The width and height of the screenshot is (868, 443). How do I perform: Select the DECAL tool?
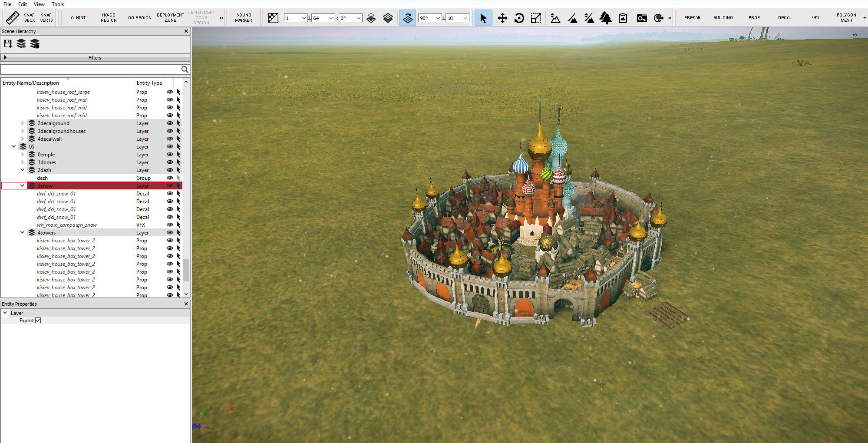[785, 18]
